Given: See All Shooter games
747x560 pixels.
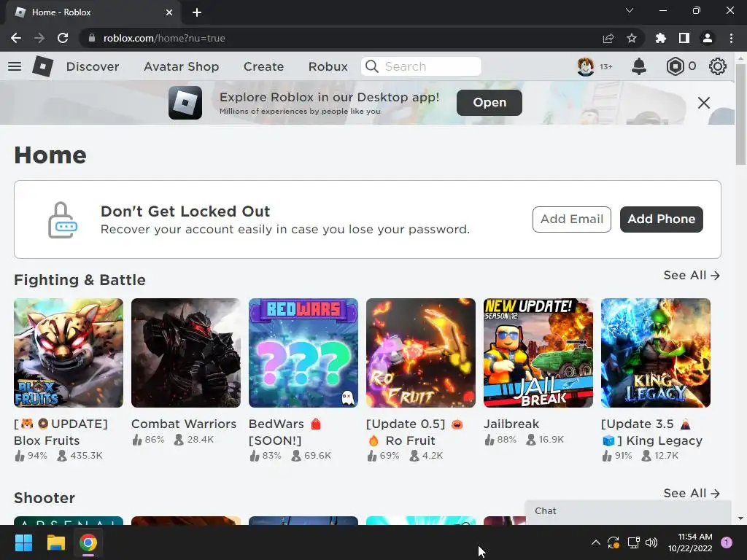Looking at the screenshot, I should [692, 494].
